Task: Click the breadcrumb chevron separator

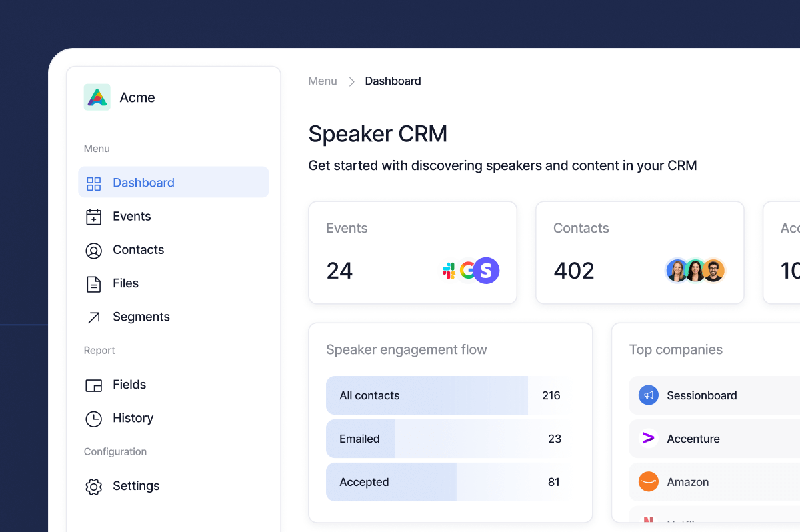Action: (351, 81)
